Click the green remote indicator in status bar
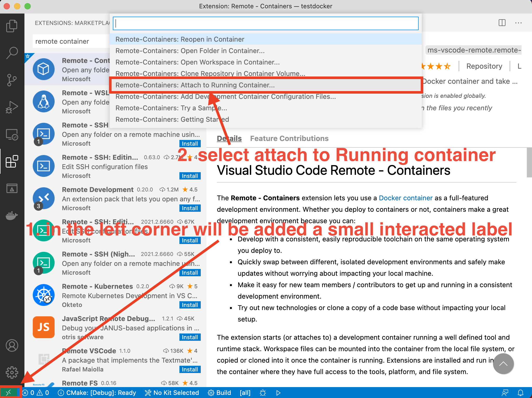Screen dimensions: 532x398 tap(9, 393)
